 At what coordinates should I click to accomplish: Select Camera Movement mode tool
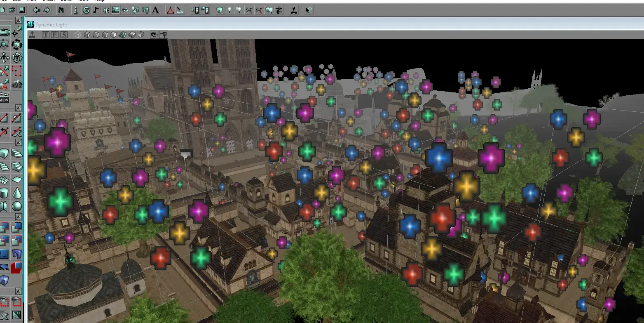click(4, 32)
